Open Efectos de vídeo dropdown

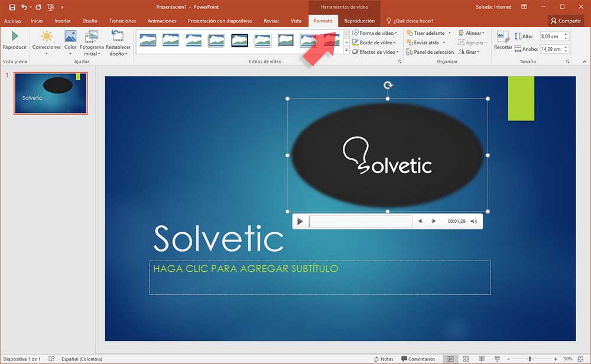(x=375, y=52)
